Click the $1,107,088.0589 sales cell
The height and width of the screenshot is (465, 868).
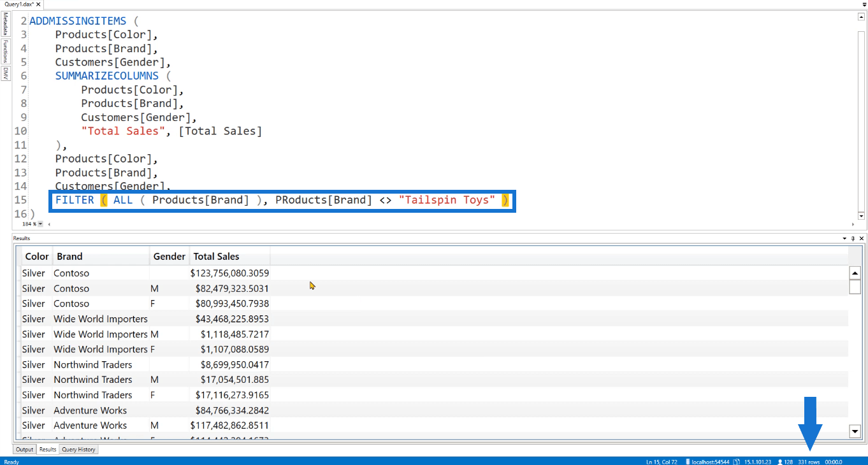click(x=229, y=350)
